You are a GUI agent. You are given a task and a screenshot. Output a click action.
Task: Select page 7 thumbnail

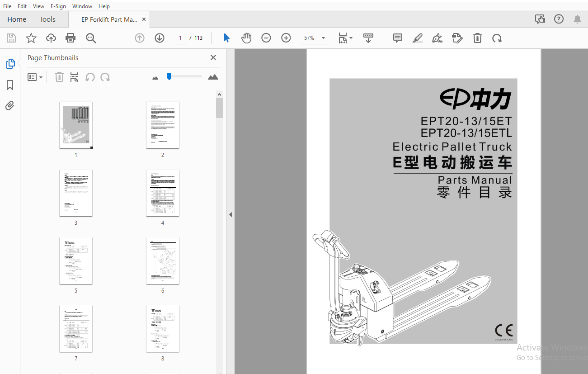76,328
